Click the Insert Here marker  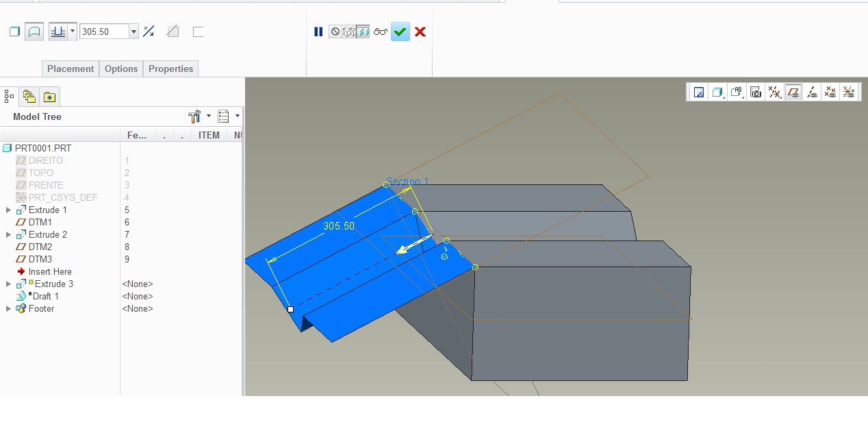click(x=44, y=271)
